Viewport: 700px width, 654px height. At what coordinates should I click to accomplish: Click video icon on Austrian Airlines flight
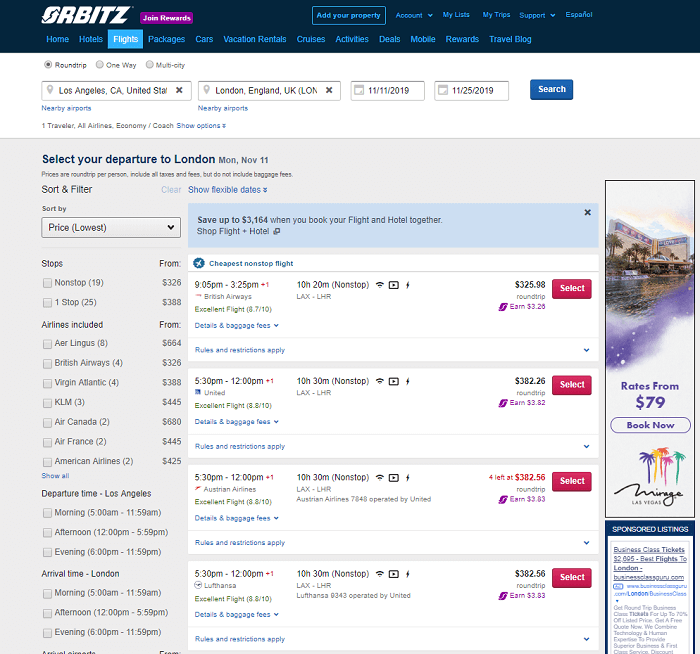[x=394, y=478]
